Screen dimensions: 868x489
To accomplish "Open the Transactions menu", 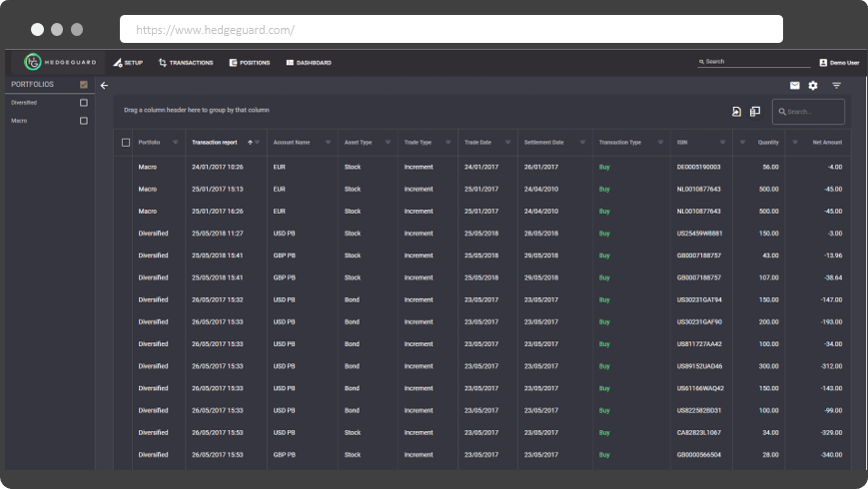I will (186, 63).
